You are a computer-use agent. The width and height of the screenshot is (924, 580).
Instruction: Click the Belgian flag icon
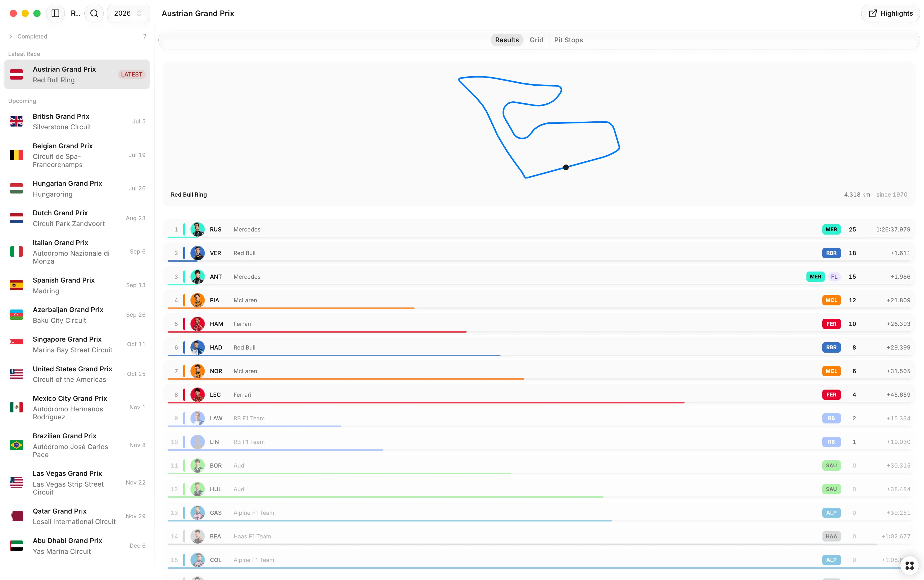(16, 155)
